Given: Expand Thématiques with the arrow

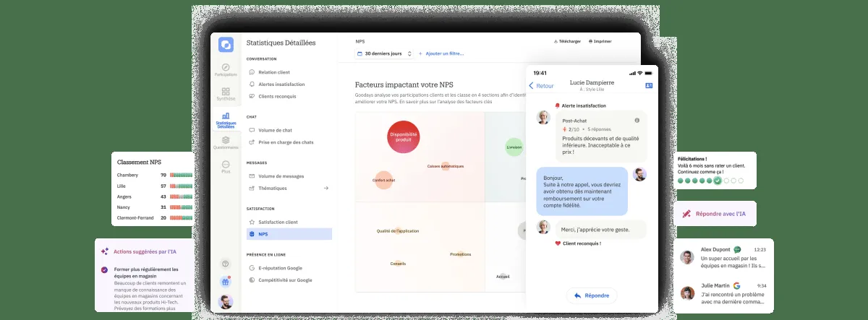Looking at the screenshot, I should [325, 188].
